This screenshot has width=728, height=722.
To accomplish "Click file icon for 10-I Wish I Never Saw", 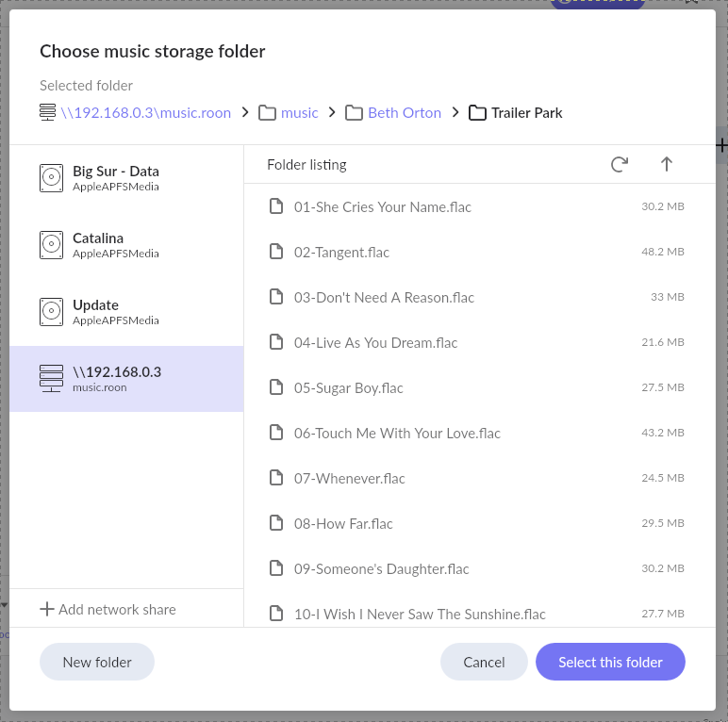I will pos(276,614).
